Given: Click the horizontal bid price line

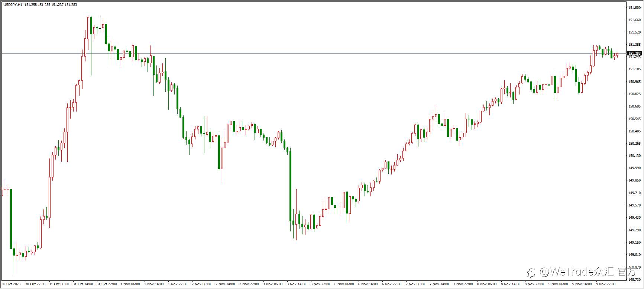Looking at the screenshot, I should [313, 54].
